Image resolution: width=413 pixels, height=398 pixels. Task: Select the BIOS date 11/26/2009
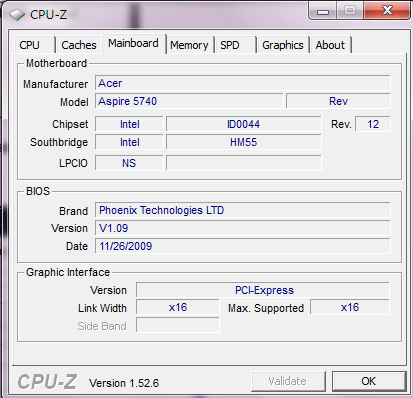tap(242, 246)
